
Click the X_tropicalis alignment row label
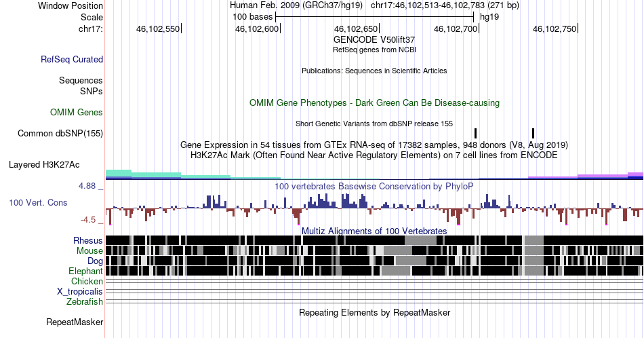coord(80,292)
